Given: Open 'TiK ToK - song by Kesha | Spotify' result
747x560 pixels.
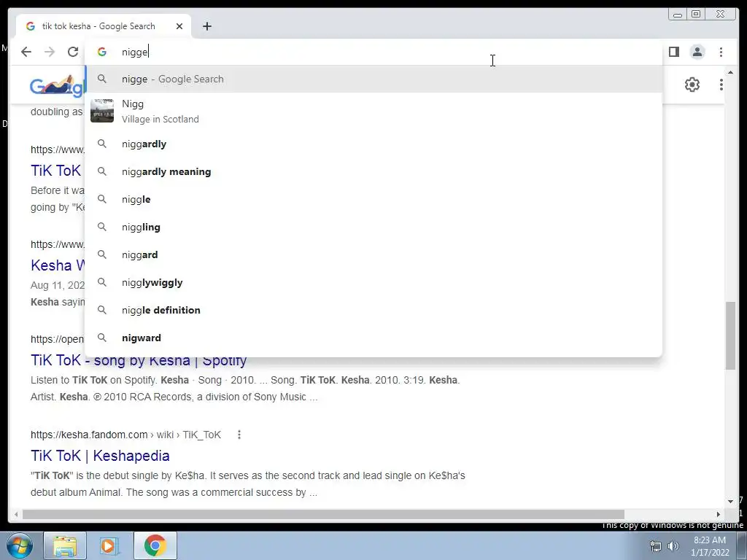Looking at the screenshot, I should [139, 360].
